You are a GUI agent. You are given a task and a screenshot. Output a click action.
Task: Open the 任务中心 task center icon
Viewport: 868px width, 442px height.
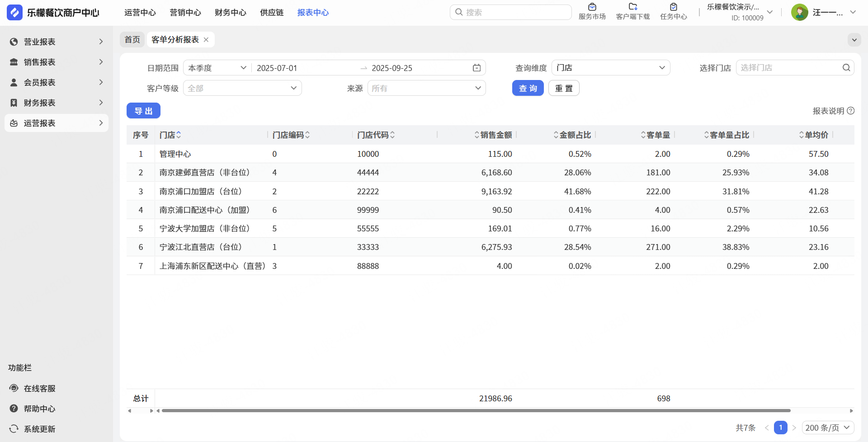point(673,7)
